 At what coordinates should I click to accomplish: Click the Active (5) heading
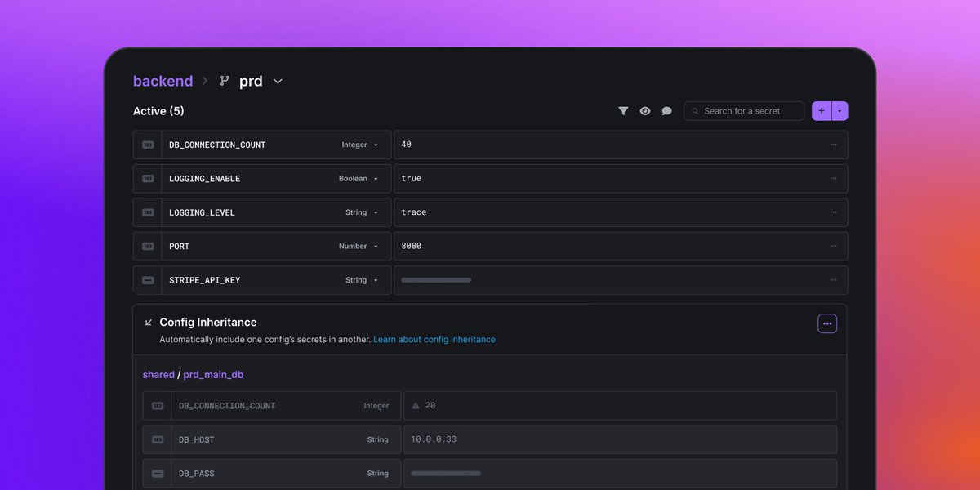tap(158, 111)
